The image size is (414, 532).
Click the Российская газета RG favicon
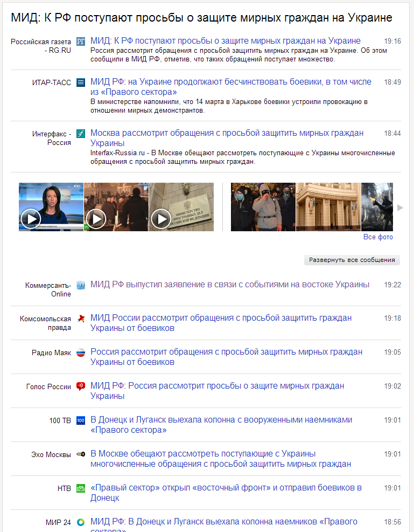[81, 42]
